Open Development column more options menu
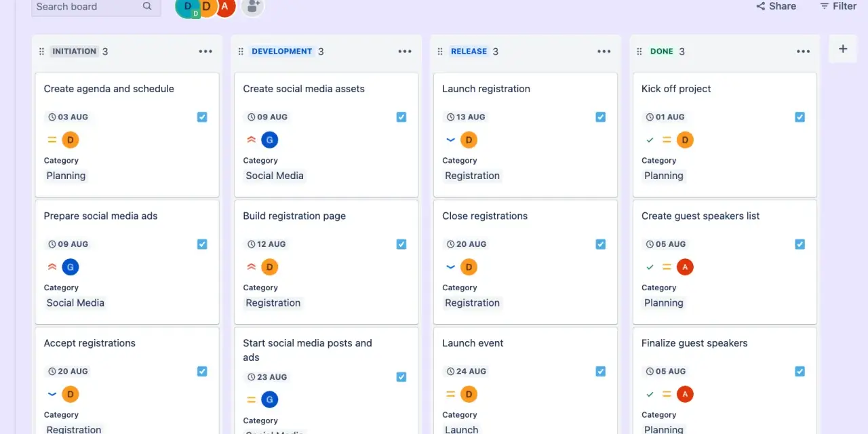 (x=405, y=52)
